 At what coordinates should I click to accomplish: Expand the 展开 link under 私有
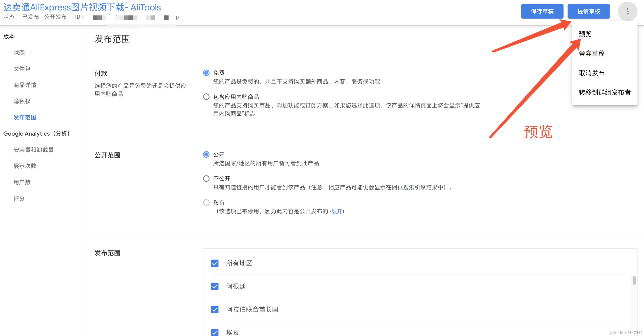click(x=336, y=211)
